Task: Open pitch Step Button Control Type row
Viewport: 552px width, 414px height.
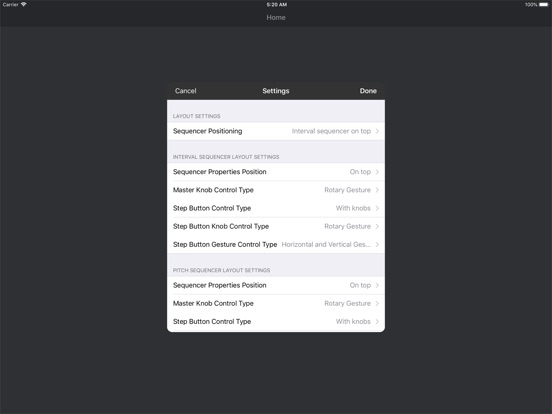Action: coord(276,321)
